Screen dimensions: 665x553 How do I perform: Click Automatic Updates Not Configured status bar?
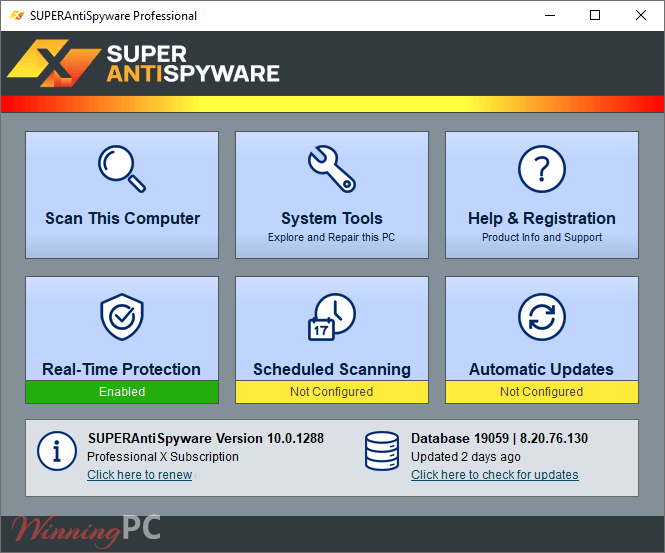[542, 392]
